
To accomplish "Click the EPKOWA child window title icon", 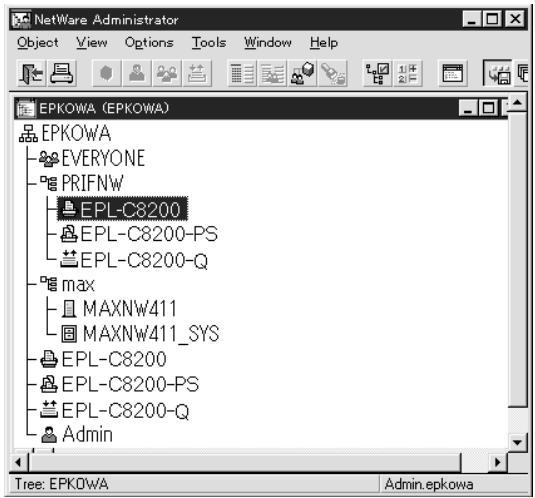I will pos(25,109).
